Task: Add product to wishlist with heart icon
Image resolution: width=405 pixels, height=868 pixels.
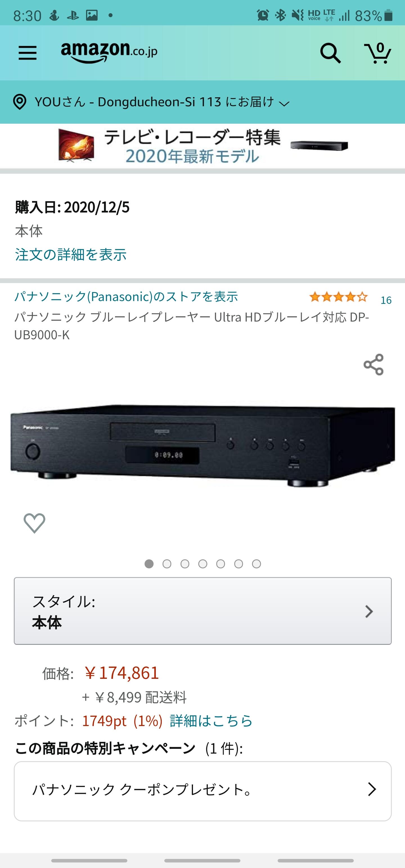Action: point(34,523)
